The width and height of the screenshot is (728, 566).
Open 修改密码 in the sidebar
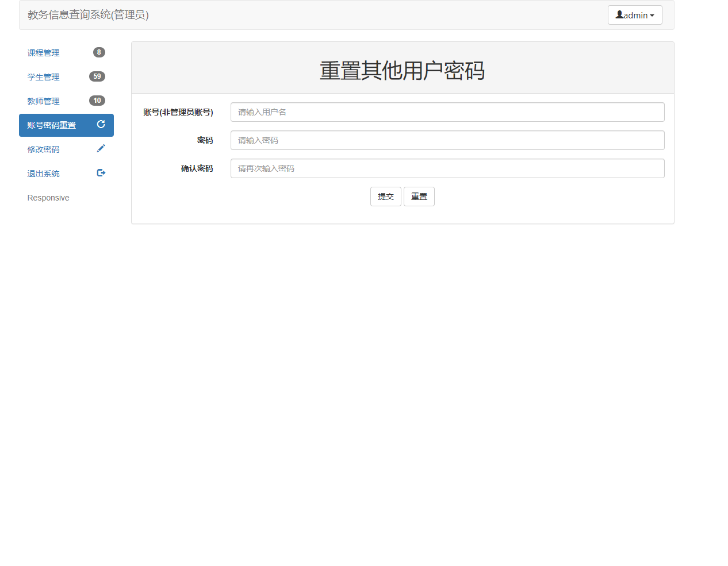43,149
